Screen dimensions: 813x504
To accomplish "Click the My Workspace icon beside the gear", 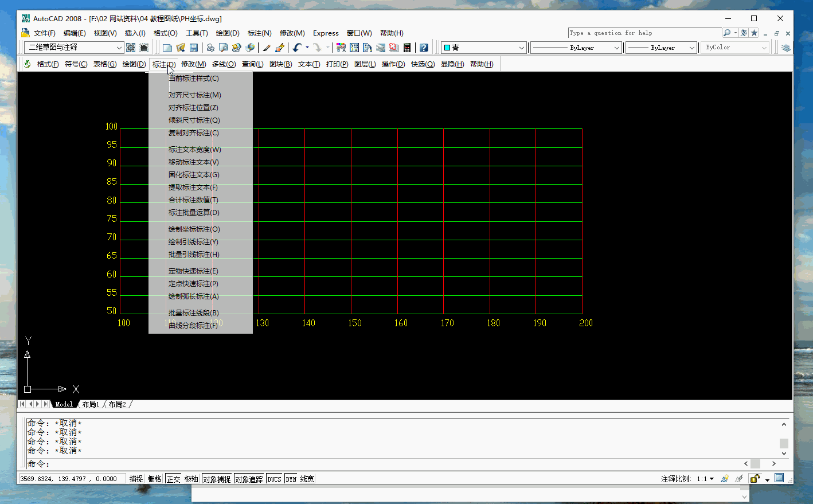I will 144,48.
